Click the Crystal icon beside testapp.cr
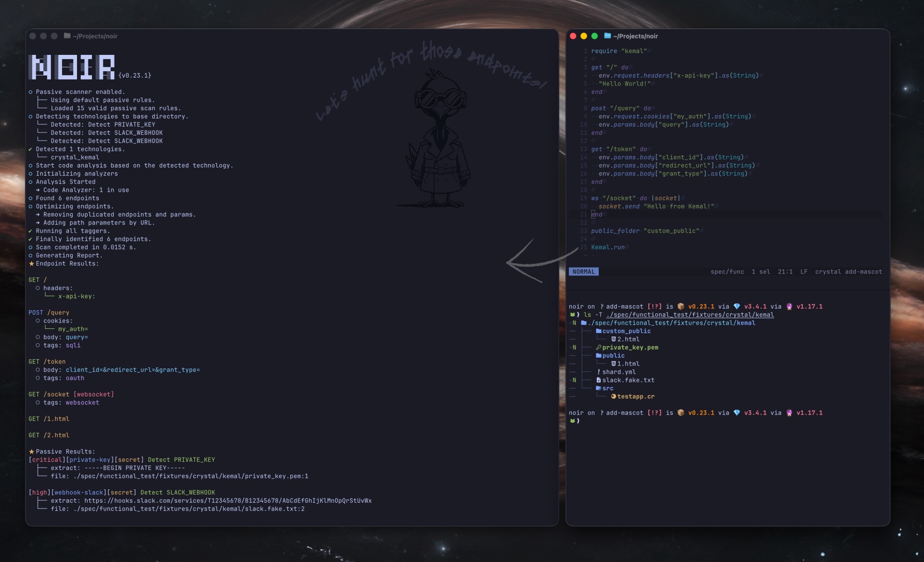Image resolution: width=924 pixels, height=562 pixels. 613,396
